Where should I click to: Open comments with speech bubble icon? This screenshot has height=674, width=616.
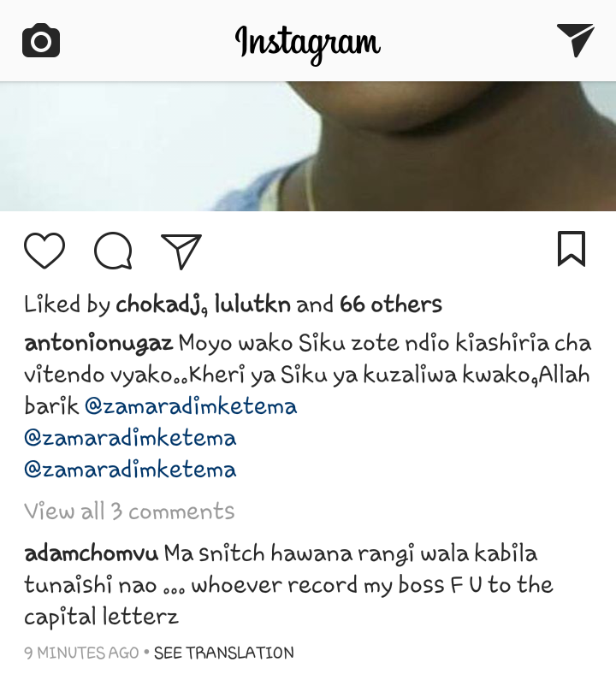tap(113, 251)
